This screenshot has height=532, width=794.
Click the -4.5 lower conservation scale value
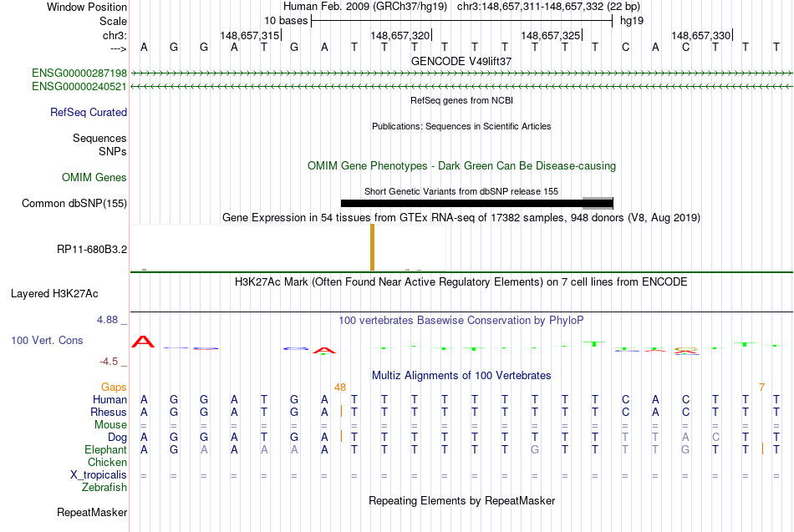pos(109,362)
